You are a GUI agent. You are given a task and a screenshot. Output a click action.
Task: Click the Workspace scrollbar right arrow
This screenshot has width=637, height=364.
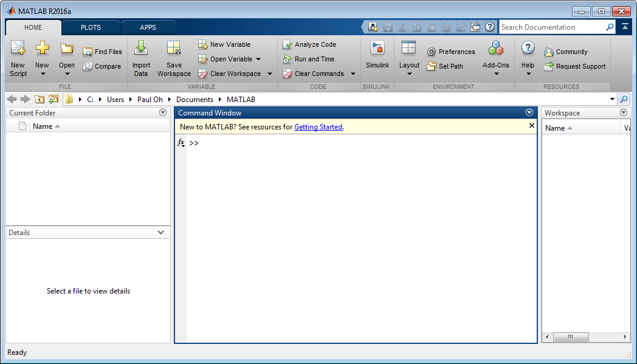pyautogui.click(x=625, y=337)
